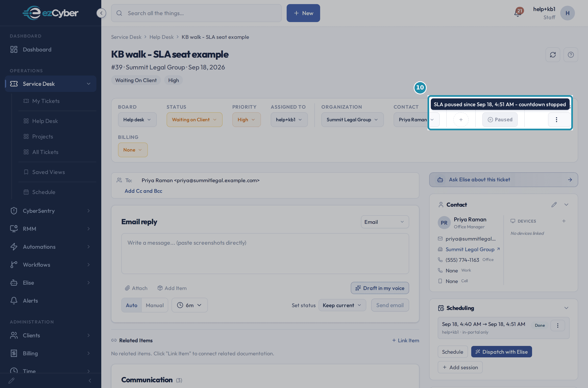Click Add session button
588x388 pixels.
(x=460, y=367)
